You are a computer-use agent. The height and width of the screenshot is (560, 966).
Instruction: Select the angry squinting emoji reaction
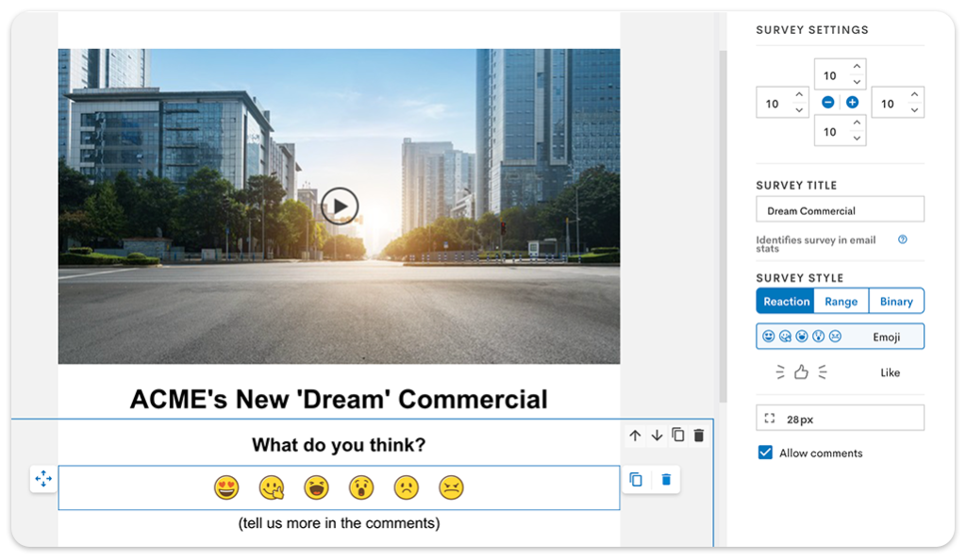[x=452, y=487]
